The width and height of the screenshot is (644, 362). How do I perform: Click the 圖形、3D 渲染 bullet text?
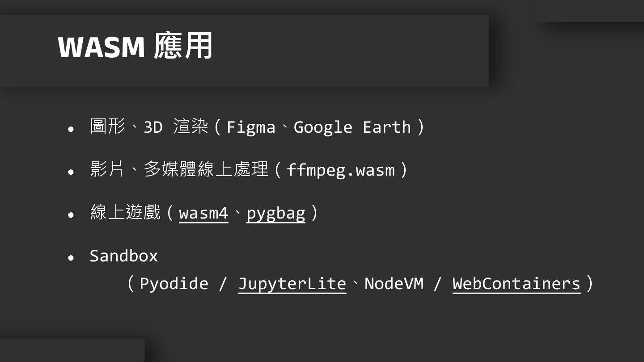[149, 127]
